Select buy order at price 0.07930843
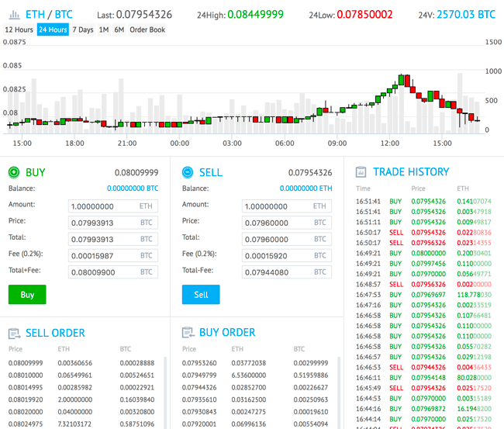504x429 pixels. tap(255, 412)
